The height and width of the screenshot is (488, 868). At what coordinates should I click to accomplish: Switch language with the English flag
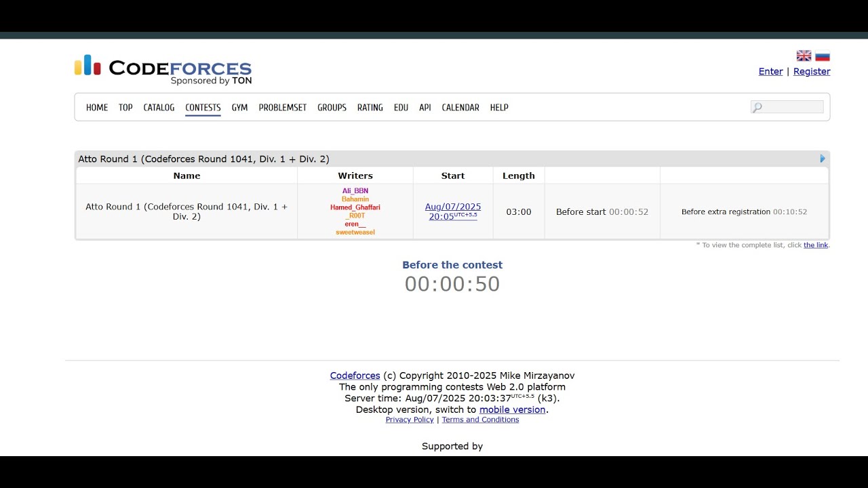(x=804, y=56)
